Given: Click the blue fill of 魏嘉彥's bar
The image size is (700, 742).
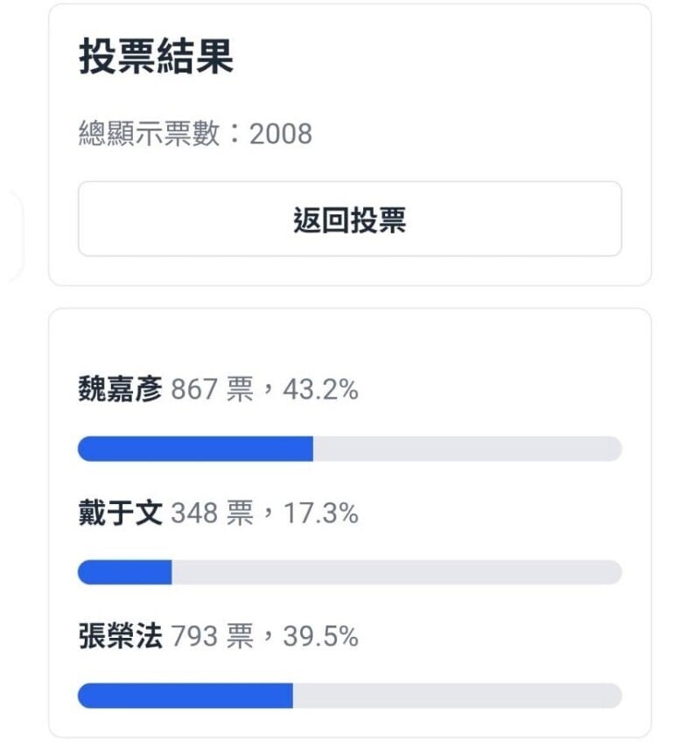Looking at the screenshot, I should tap(195, 449).
